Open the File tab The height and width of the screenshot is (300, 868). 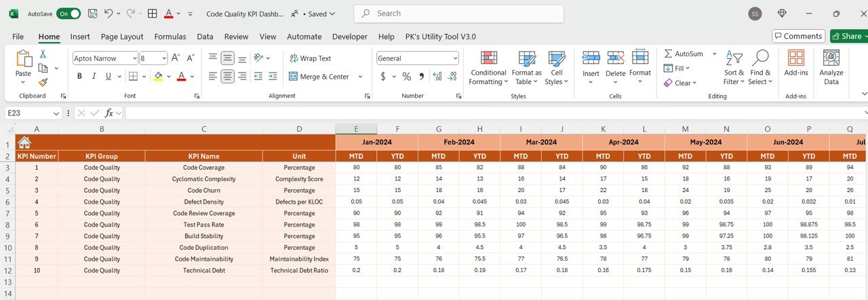coord(18,37)
